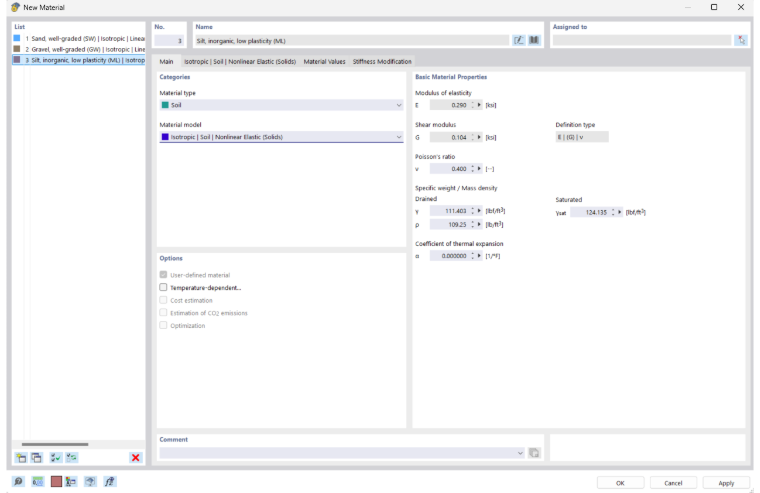Click the list horizontal scrollbar
The height and width of the screenshot is (493, 760).
click(x=55, y=444)
